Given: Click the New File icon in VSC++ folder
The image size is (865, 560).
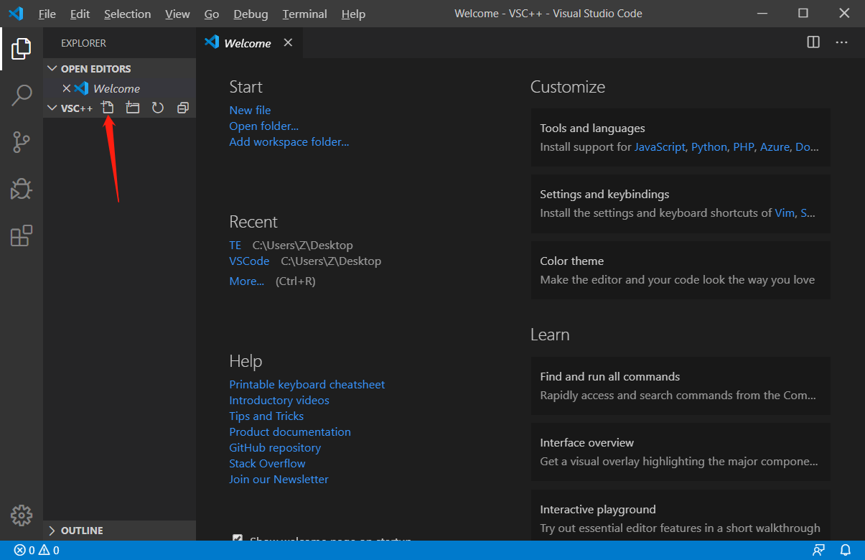Looking at the screenshot, I should pos(108,108).
